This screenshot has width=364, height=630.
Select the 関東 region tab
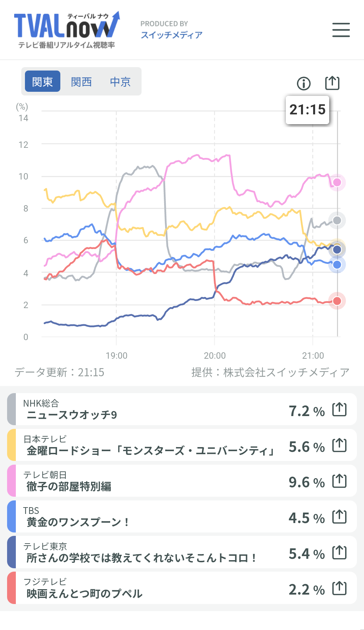point(42,81)
